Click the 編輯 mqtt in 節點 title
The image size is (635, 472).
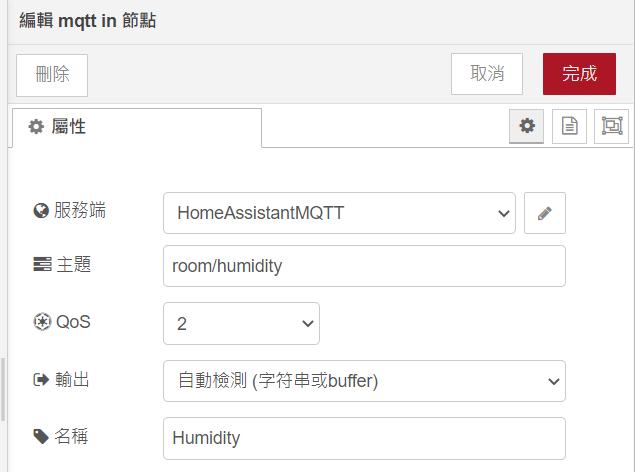(88, 21)
